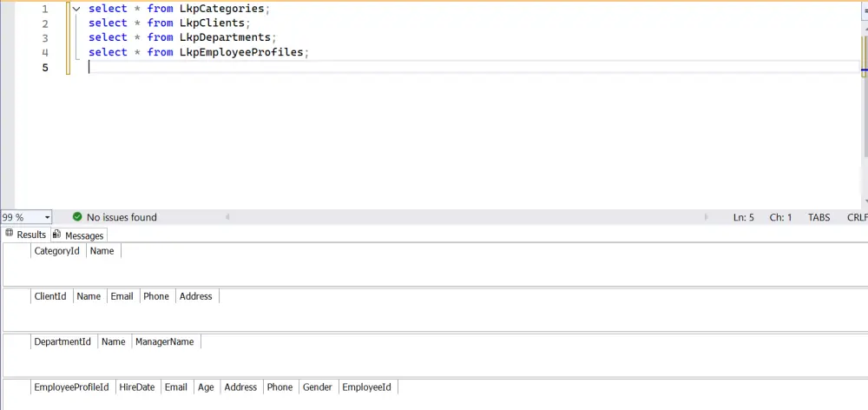This screenshot has width=868, height=410.
Task: Click the select-all corner of the DepartmentId grid
Action: 16,342
